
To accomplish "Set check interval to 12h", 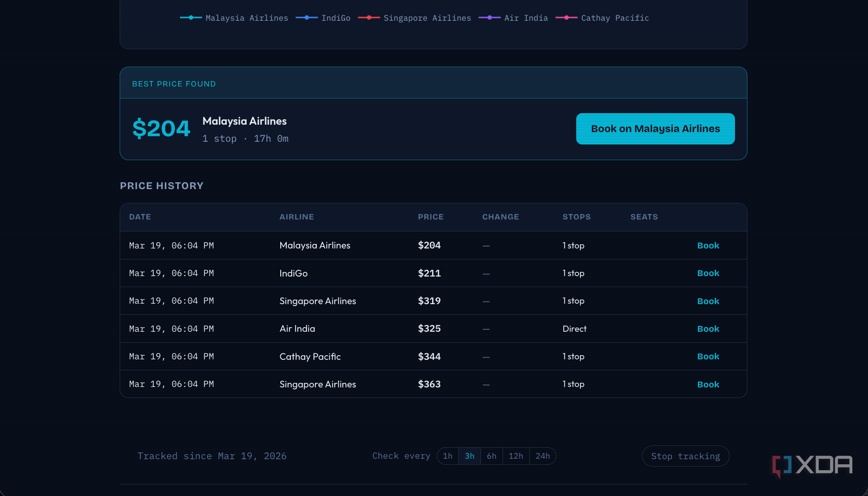I will point(516,456).
